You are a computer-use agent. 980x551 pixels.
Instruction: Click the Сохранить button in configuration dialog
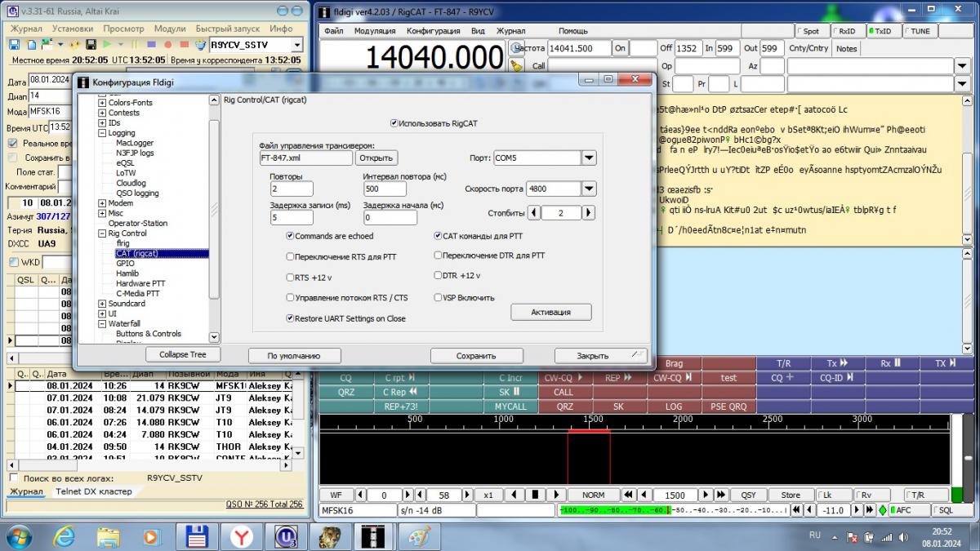click(476, 355)
